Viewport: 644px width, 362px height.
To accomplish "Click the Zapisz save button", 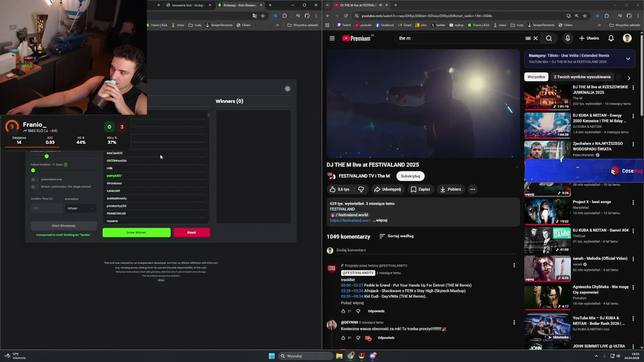I will (420, 190).
